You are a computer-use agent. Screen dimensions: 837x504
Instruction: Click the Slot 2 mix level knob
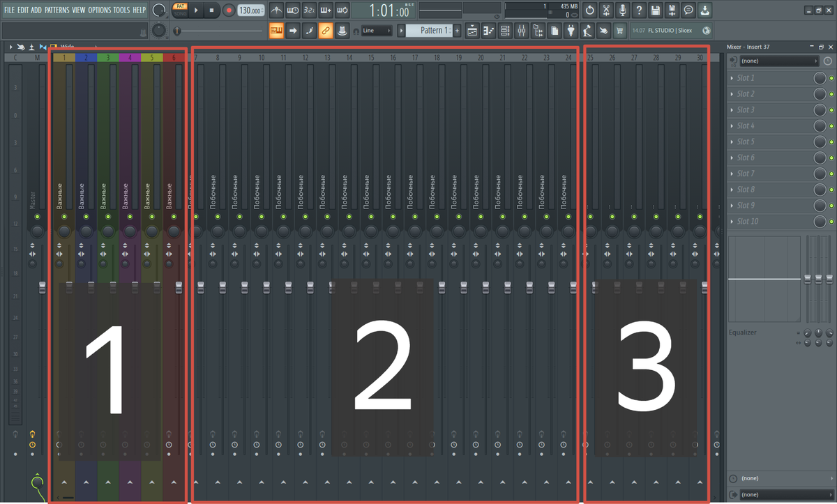click(x=820, y=94)
